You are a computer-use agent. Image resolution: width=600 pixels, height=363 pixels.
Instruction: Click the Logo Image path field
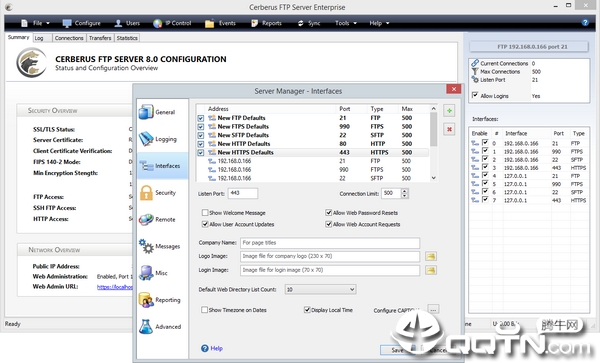[330, 256]
